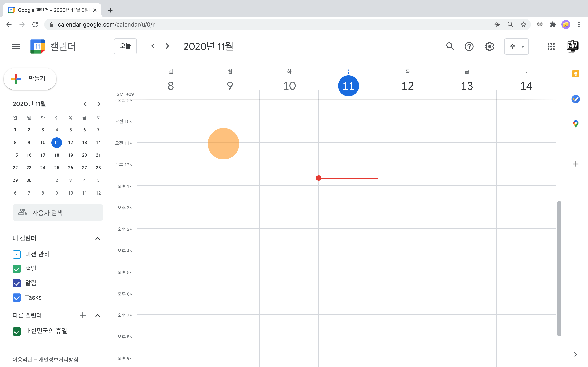
Task: Open the main hamburger menu
Action: pyautogui.click(x=16, y=46)
